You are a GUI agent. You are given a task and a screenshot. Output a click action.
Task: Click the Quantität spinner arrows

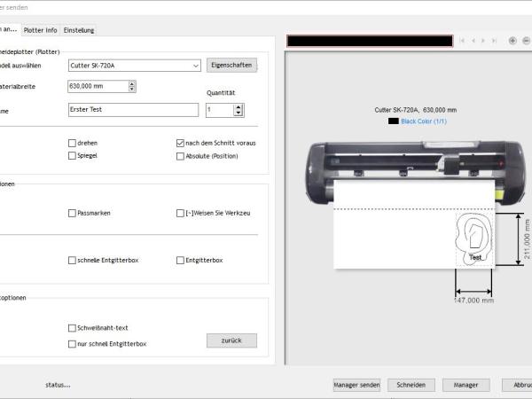click(238, 110)
